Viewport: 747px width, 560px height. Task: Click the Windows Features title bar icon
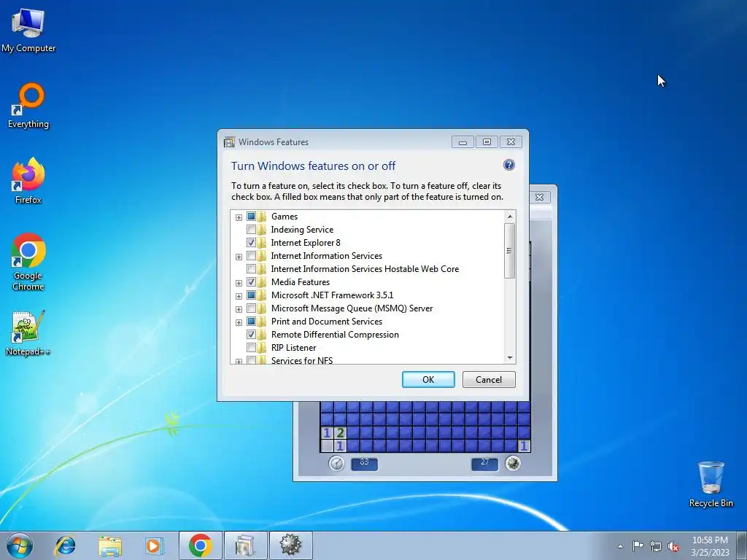(x=230, y=142)
